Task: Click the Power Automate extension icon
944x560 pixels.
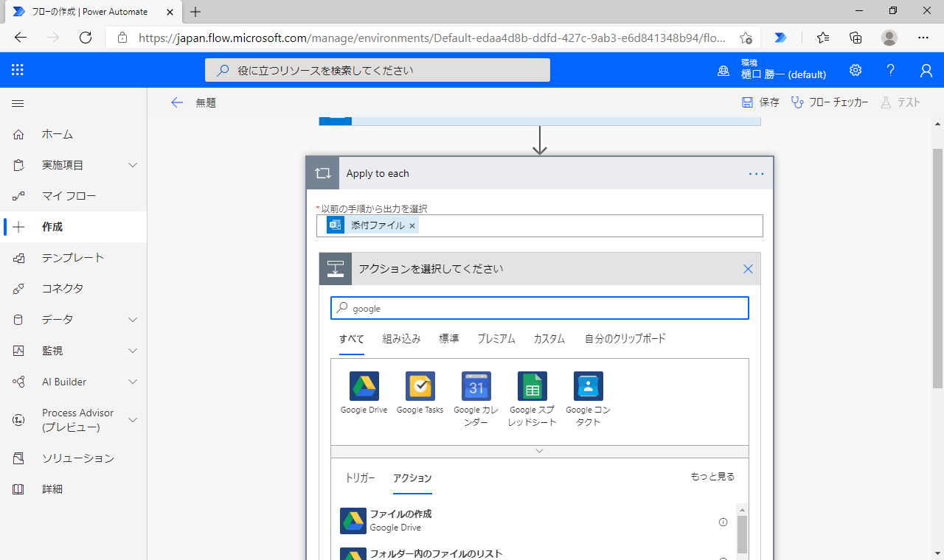Action: [781, 38]
